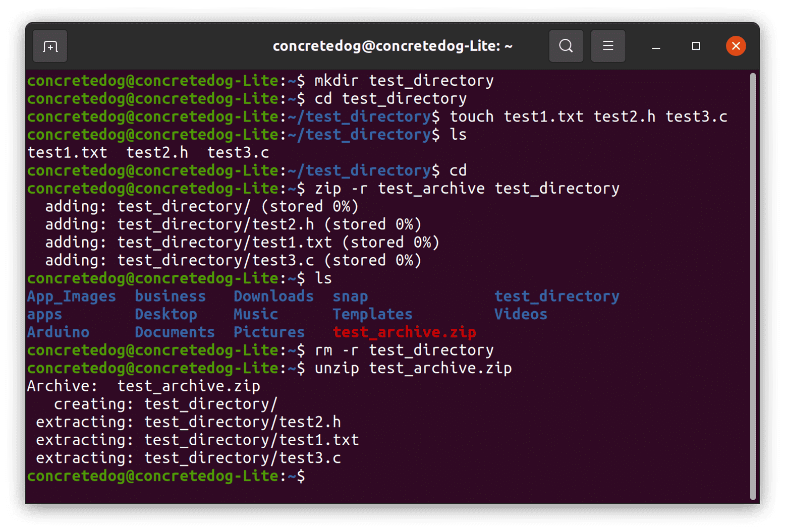Click the Desktop folder name

click(x=166, y=315)
